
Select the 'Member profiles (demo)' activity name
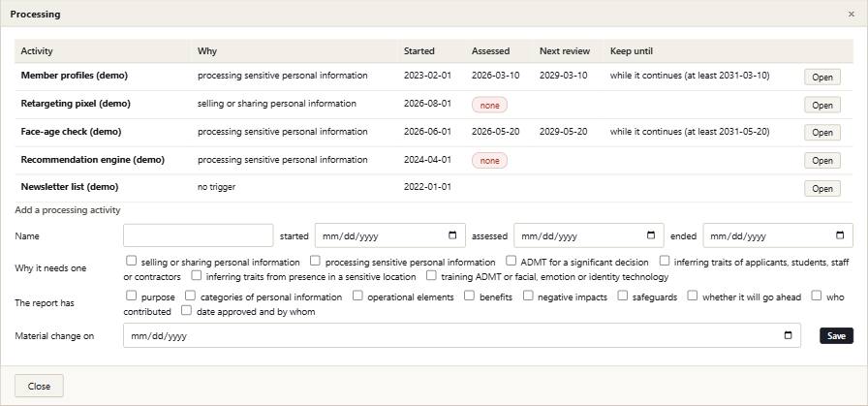[x=75, y=76]
